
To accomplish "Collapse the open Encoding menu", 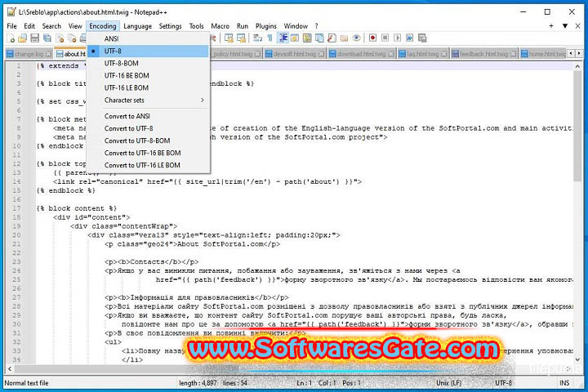I will coord(103,26).
